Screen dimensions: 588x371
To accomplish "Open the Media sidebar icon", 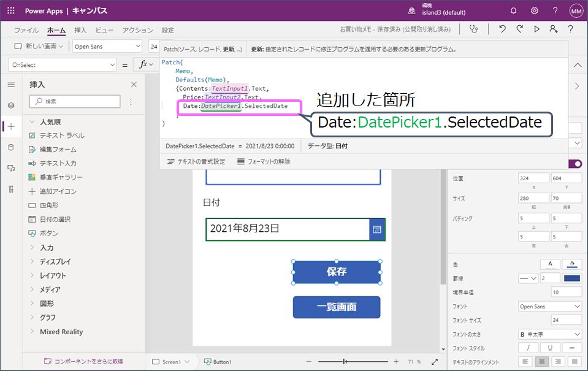I will [11, 168].
